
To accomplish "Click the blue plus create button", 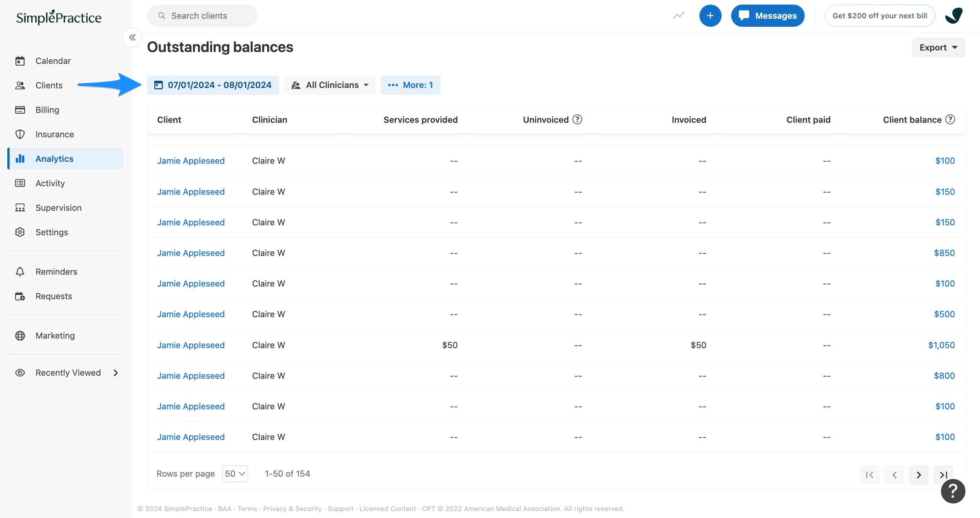I will (x=710, y=16).
